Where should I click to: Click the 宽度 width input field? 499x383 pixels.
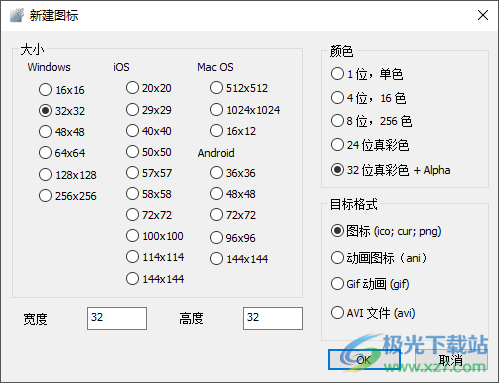pyautogui.click(x=117, y=318)
